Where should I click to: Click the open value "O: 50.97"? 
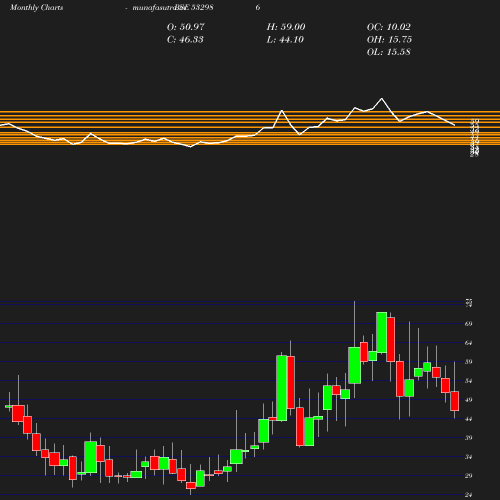tap(186, 27)
